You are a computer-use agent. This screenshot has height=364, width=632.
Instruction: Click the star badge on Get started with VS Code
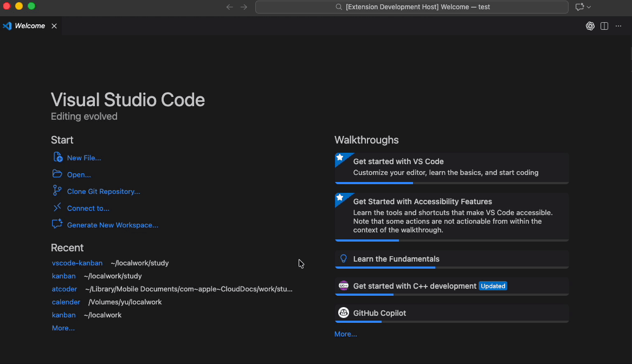pyautogui.click(x=340, y=158)
